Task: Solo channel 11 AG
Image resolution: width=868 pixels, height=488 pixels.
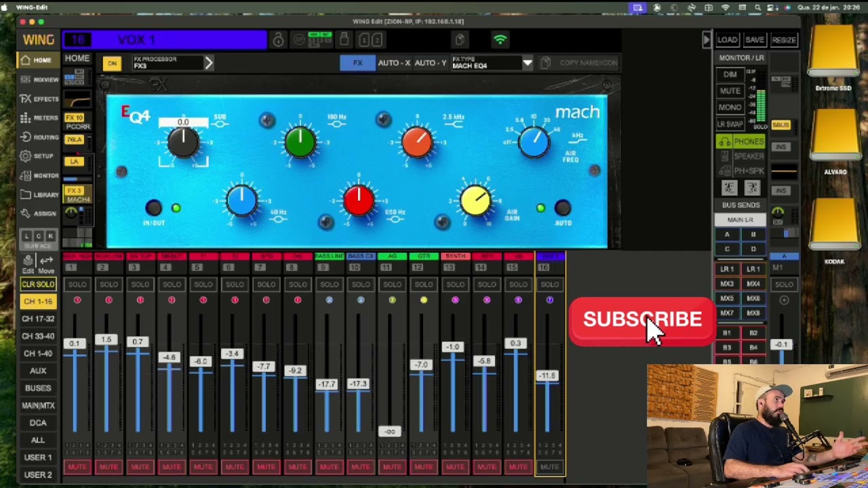Action: point(392,284)
